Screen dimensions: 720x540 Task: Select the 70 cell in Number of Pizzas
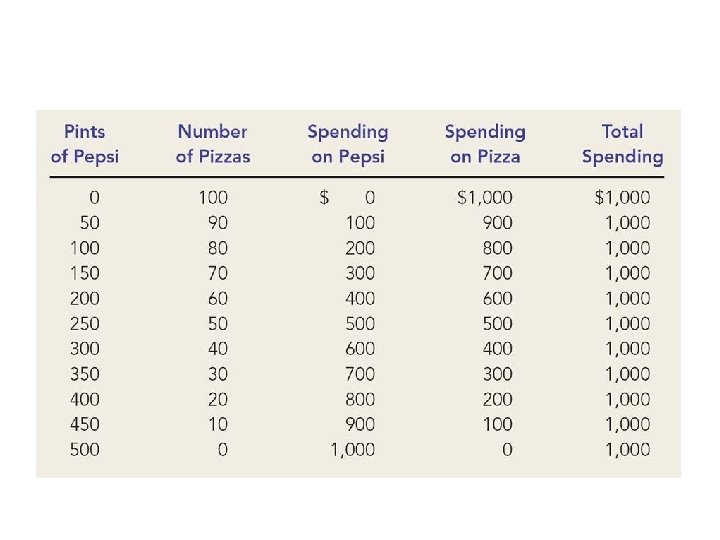click(x=217, y=273)
